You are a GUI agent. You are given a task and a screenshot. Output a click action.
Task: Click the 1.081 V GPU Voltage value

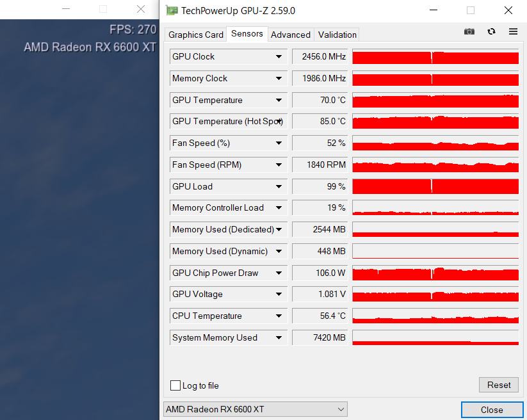click(x=320, y=294)
